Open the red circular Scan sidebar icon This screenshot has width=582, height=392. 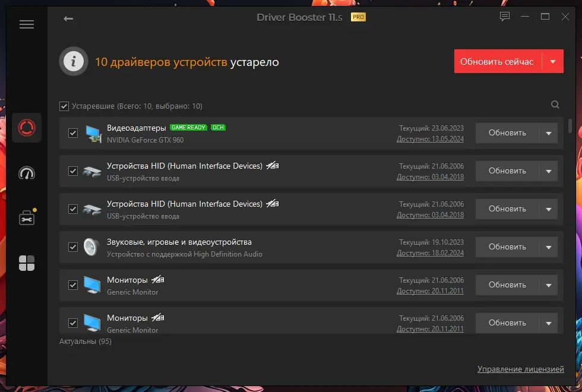(27, 128)
